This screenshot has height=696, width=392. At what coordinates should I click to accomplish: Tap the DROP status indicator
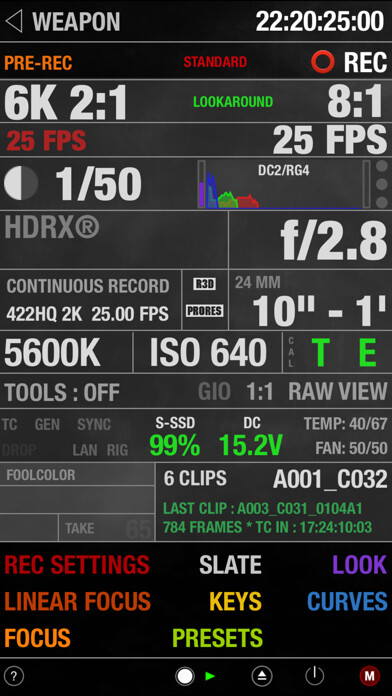pos(19,450)
